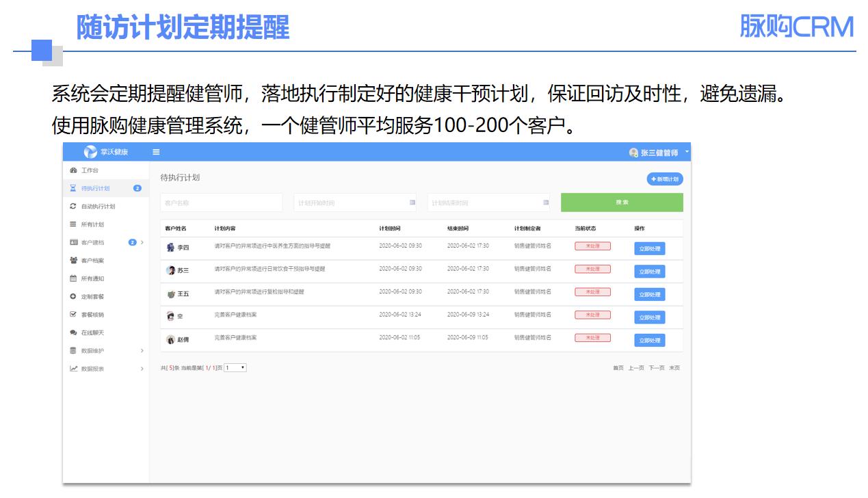Click 赵倩's avatar in the list
Screen dimensions: 868x498
(170, 339)
